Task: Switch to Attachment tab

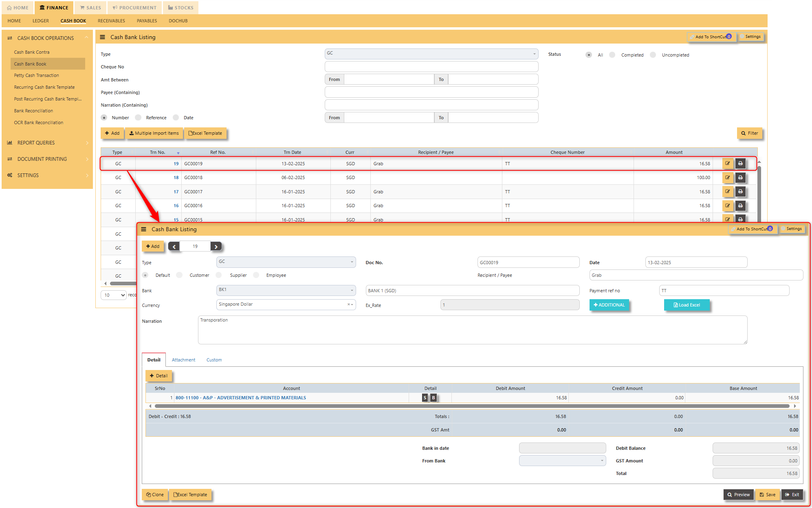Action: point(183,360)
